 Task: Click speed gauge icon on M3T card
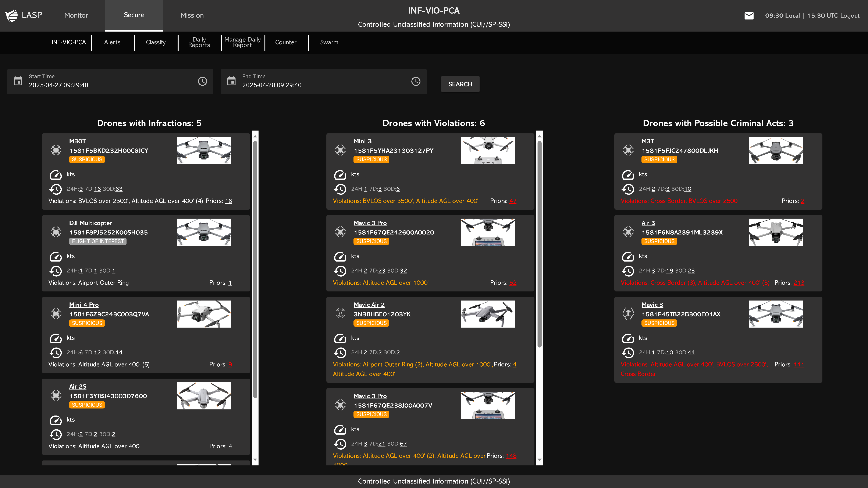(x=628, y=175)
